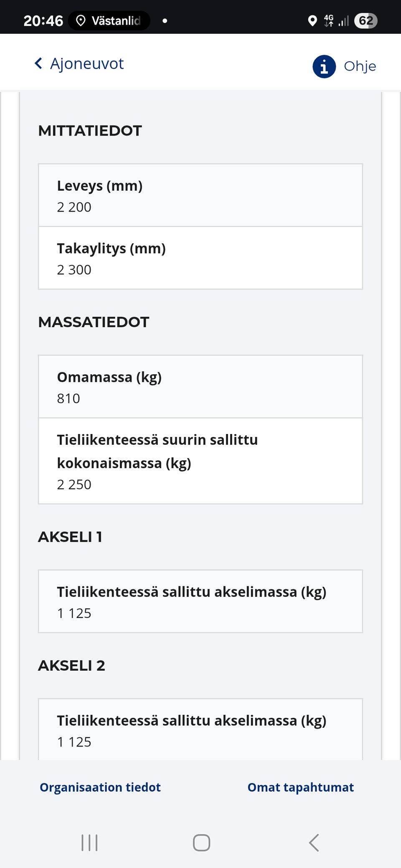Tap the home navigation icon
This screenshot has width=401, height=868.
[x=200, y=843]
